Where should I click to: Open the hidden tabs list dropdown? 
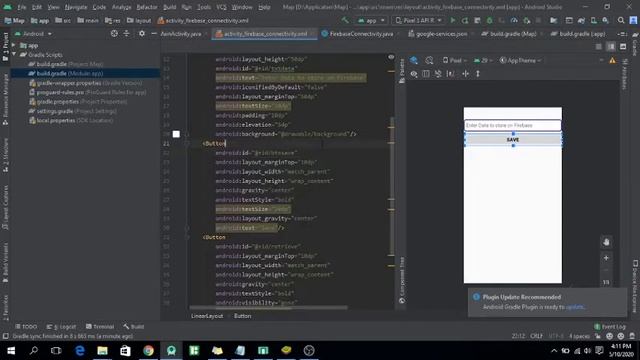point(622,34)
